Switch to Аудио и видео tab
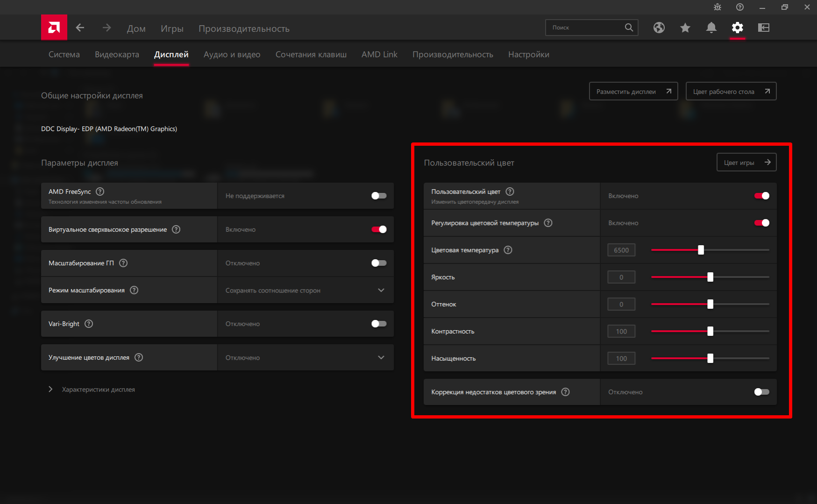This screenshot has height=504, width=817. [x=232, y=55]
